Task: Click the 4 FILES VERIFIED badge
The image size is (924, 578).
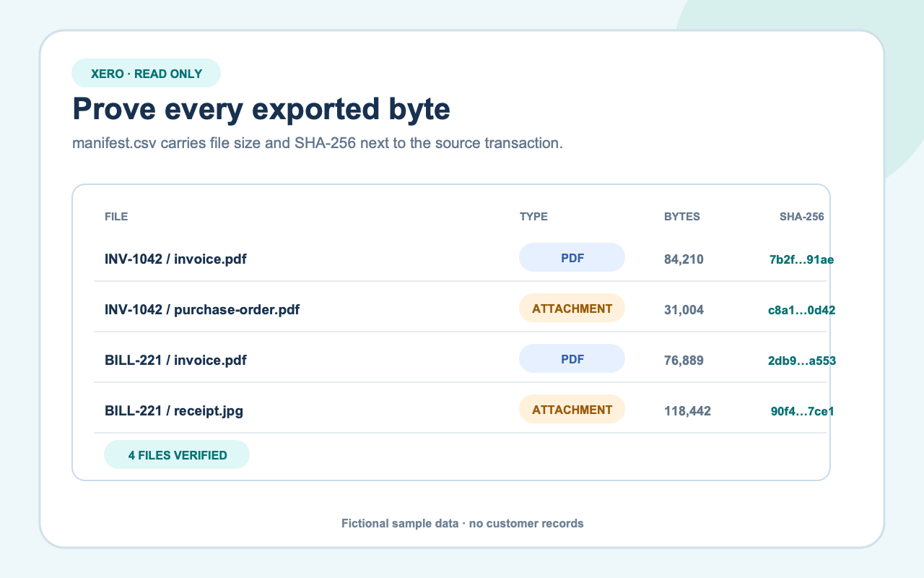Action: tap(177, 454)
